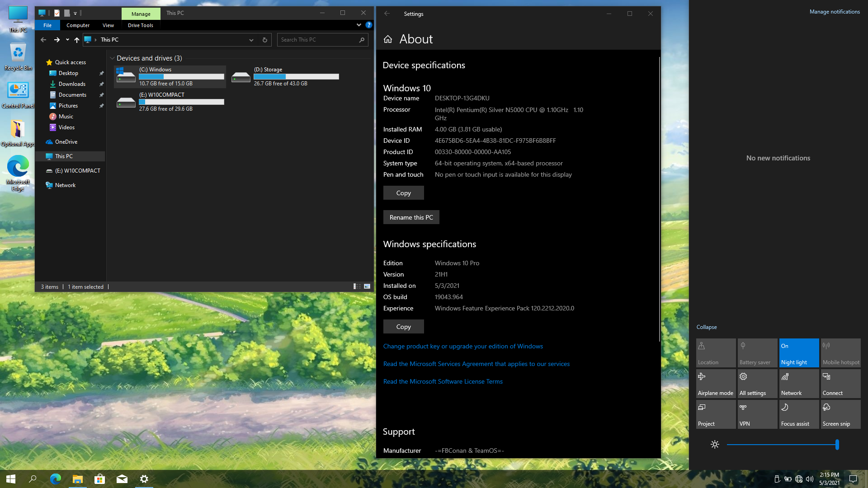Enable Airplane mode quick action
This screenshot has width=868, height=488.
click(716, 384)
